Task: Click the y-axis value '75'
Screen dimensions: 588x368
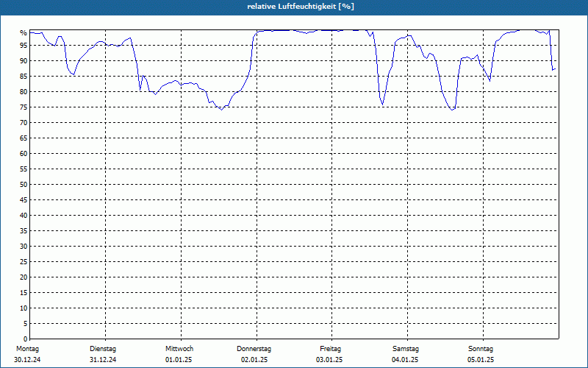Action: pos(24,107)
